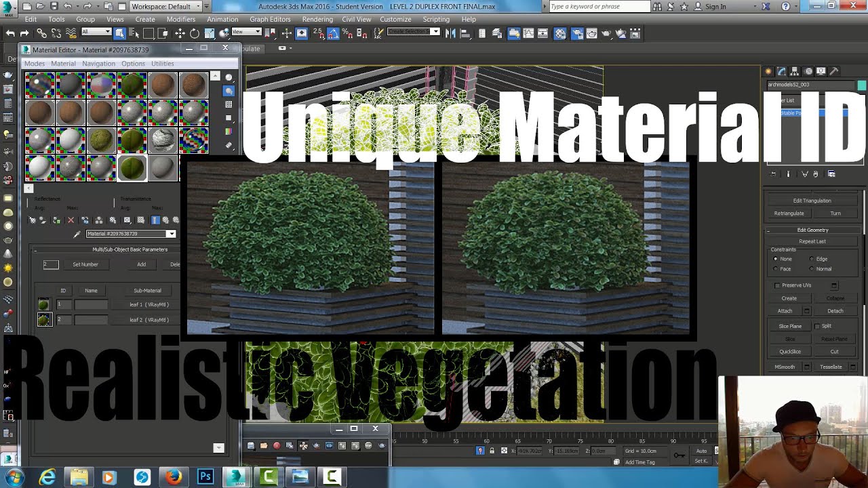Click Configure Modifier Sets icon

coord(831,174)
